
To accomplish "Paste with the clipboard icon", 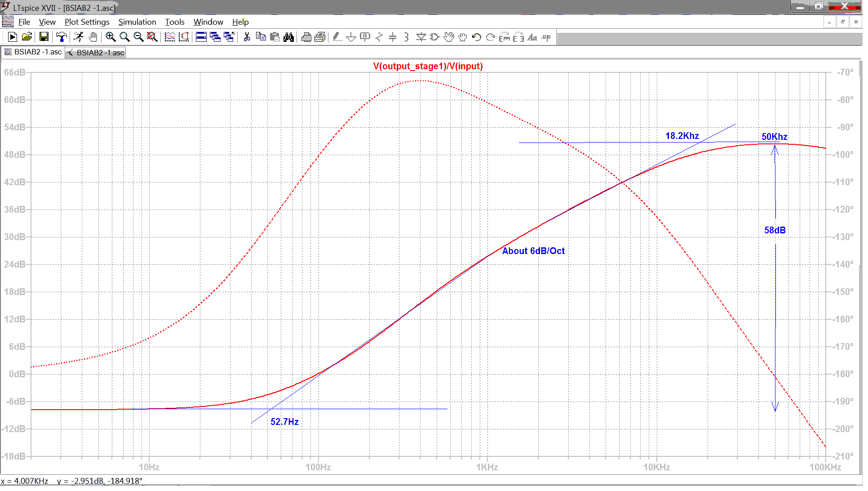I will [x=275, y=37].
